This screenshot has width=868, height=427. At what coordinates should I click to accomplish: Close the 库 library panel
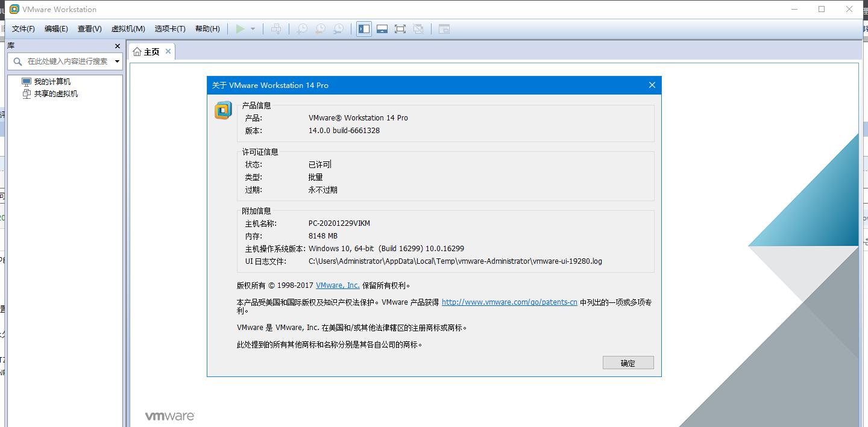pyautogui.click(x=118, y=46)
